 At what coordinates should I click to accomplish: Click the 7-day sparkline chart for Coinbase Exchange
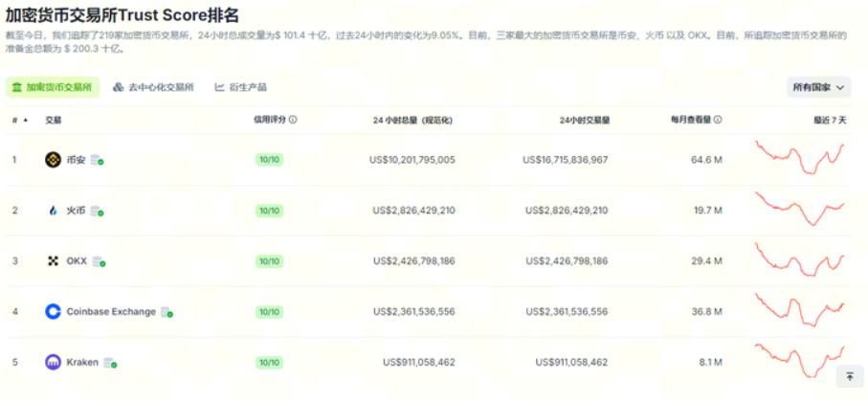800,310
